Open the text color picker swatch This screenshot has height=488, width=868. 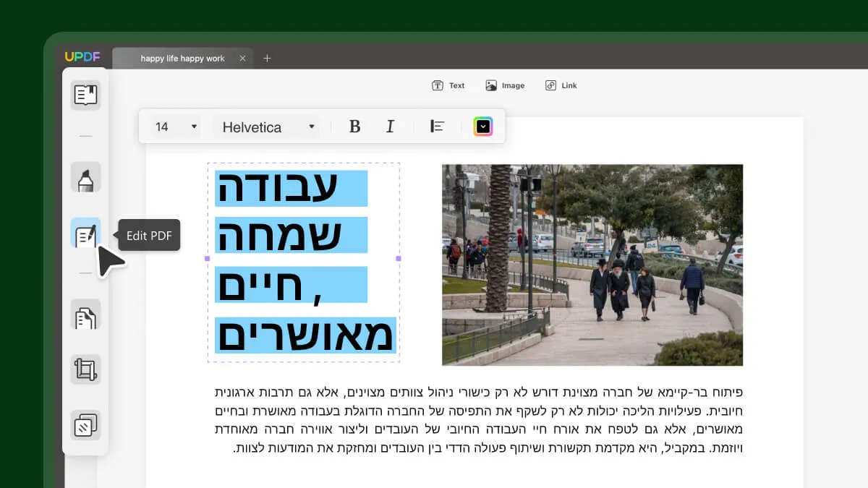[x=483, y=127]
